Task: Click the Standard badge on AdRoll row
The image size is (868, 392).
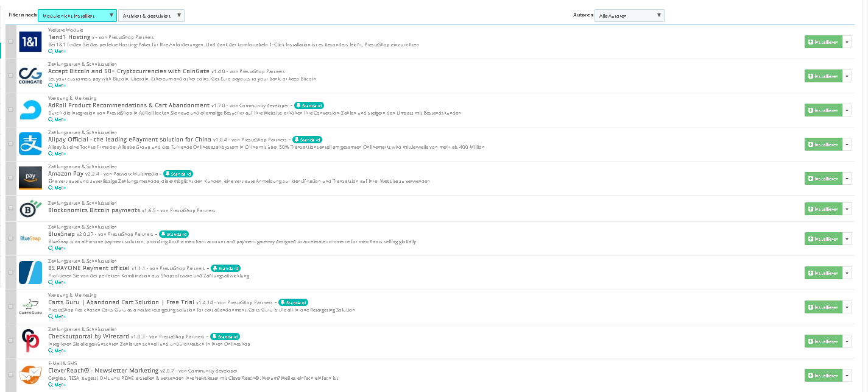Action: 308,105
